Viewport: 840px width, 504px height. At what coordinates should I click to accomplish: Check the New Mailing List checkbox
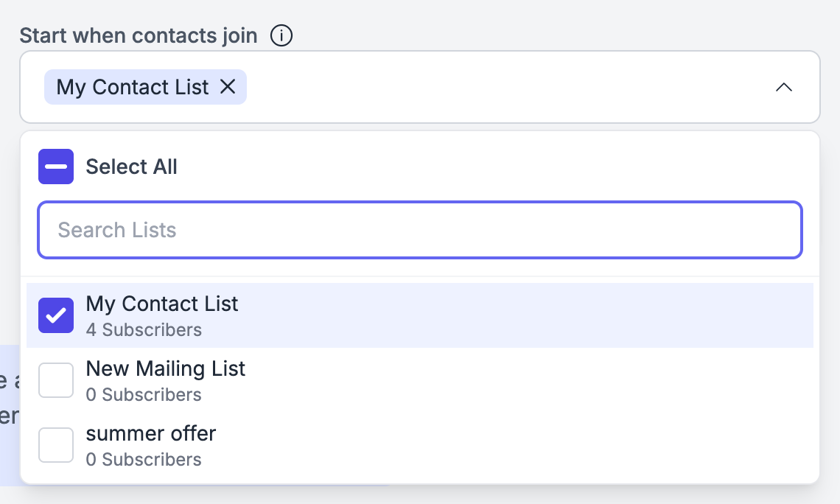point(56,380)
